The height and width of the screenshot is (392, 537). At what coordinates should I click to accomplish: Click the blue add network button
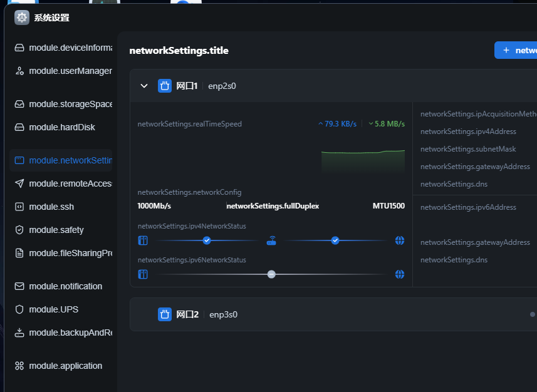517,50
